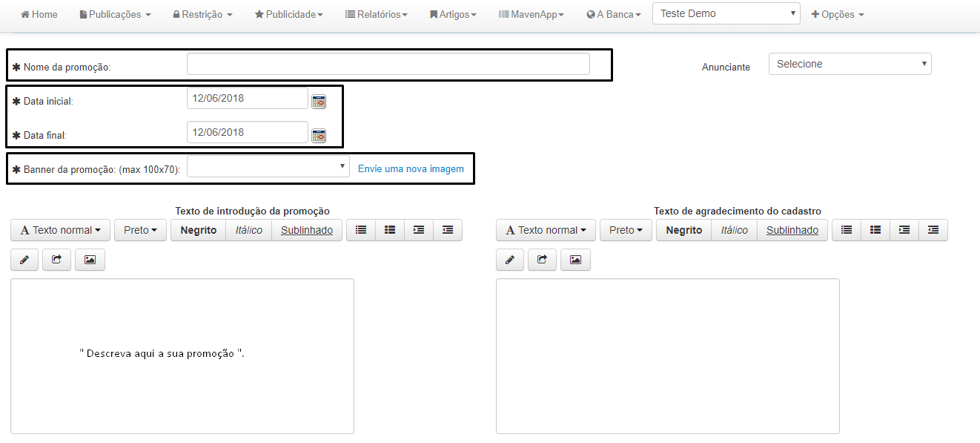
Task: Open the calendar picker for Data inicial
Action: pyautogui.click(x=319, y=102)
